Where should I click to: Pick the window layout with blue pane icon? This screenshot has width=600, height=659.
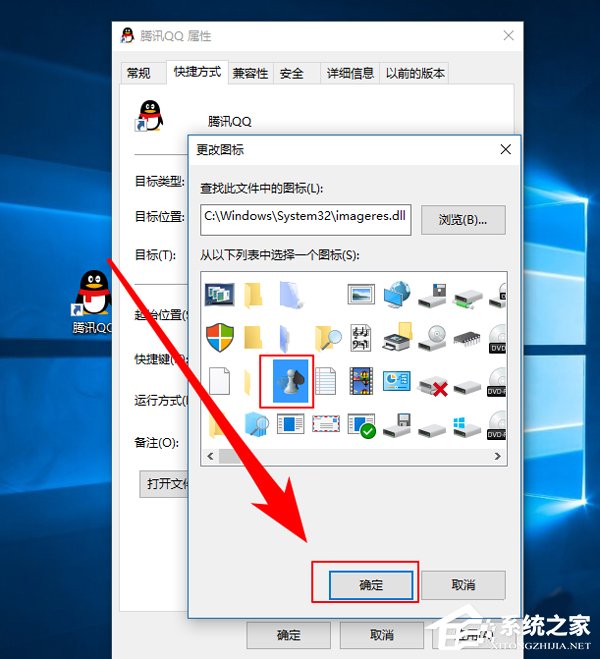click(x=290, y=424)
